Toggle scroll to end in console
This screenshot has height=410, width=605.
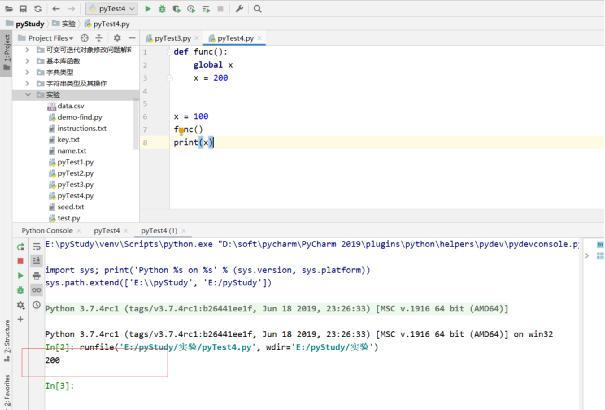pyautogui.click(x=37, y=261)
